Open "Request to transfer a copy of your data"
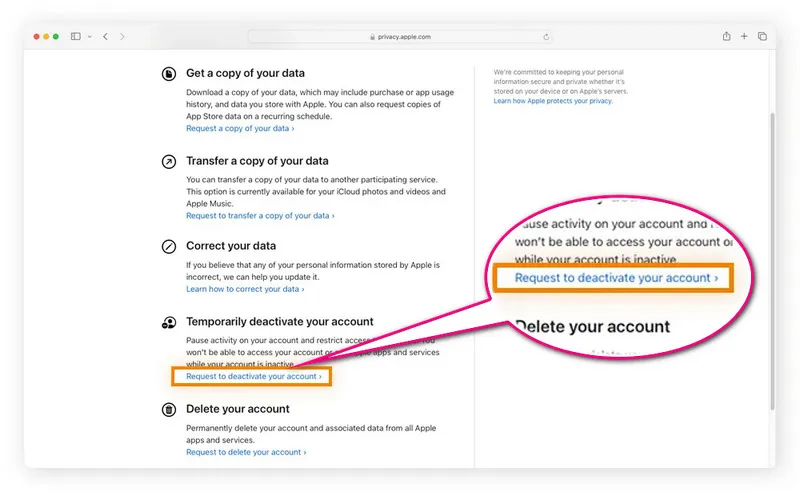 point(260,215)
